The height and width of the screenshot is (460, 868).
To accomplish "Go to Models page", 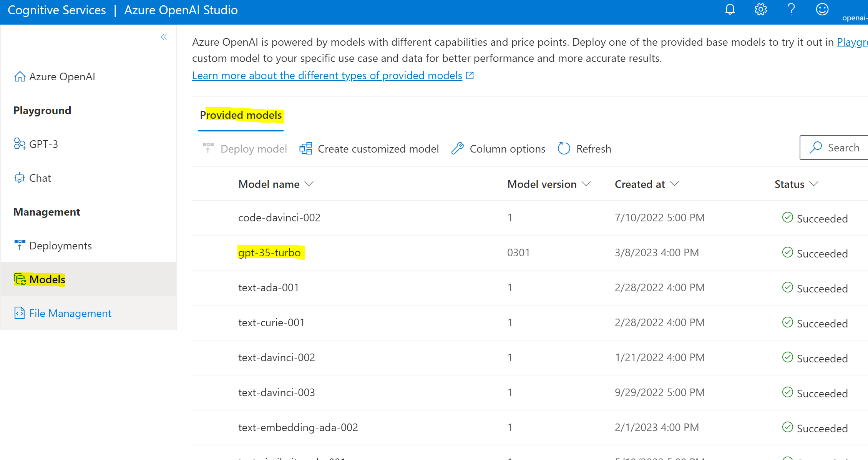I will pos(88,279).
